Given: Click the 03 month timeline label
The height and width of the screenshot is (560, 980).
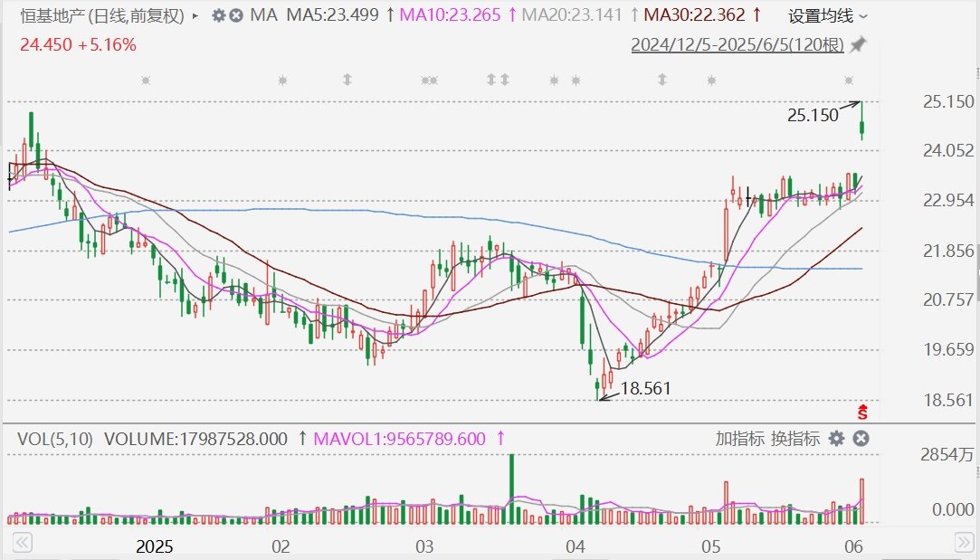Looking at the screenshot, I should tap(424, 546).
